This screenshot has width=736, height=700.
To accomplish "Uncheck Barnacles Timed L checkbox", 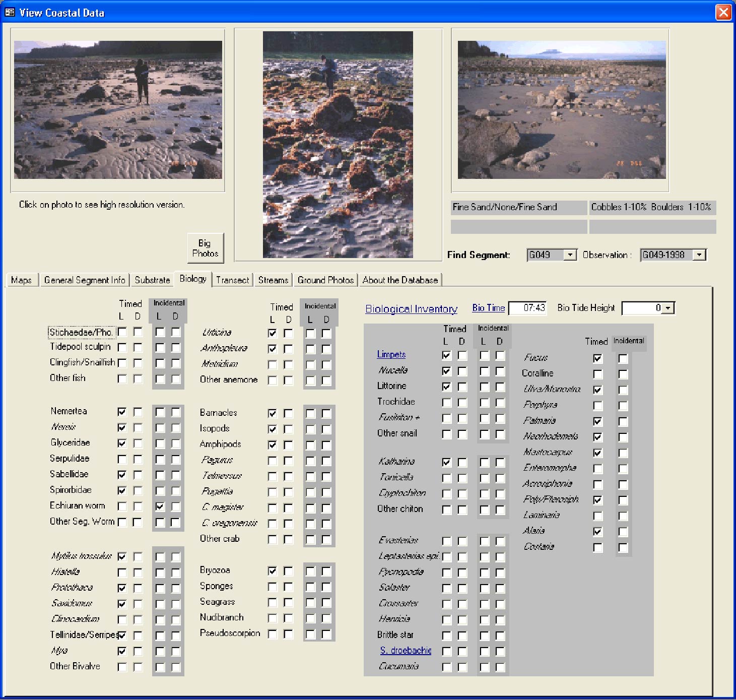I will pos(273,413).
